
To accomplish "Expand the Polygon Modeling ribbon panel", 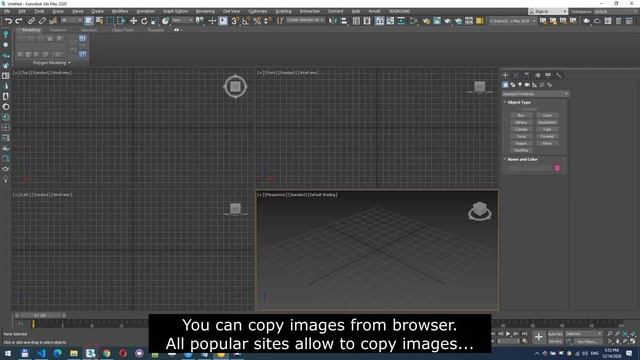I will click(x=52, y=63).
